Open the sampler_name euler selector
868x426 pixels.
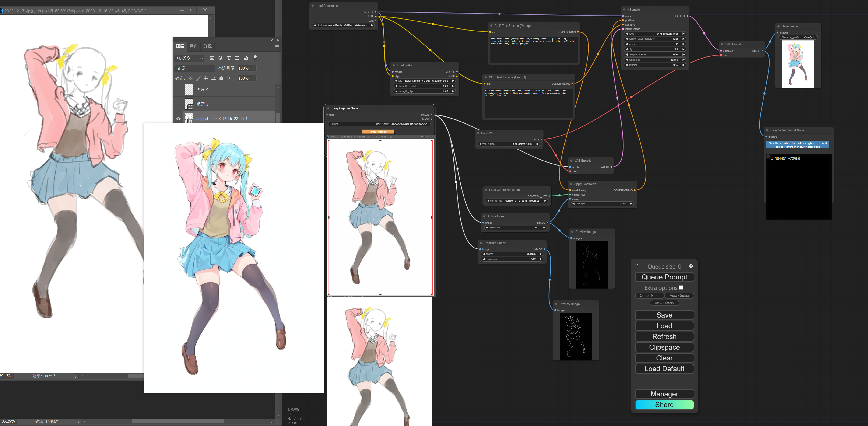click(655, 55)
